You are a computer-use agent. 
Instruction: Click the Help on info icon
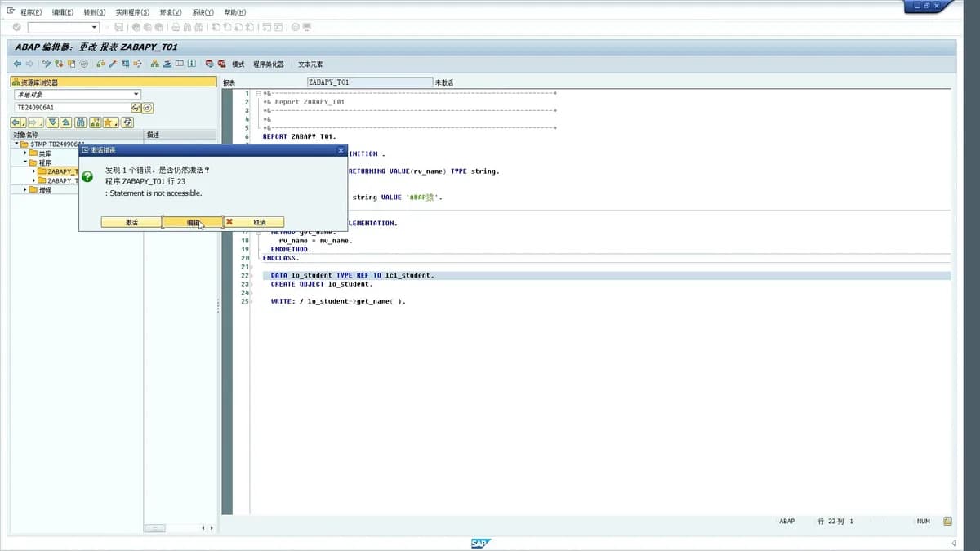pyautogui.click(x=192, y=64)
